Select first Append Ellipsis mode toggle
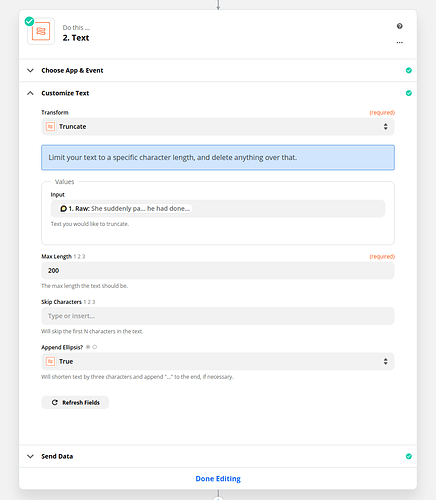The height and width of the screenshot is (500, 436). click(x=88, y=347)
